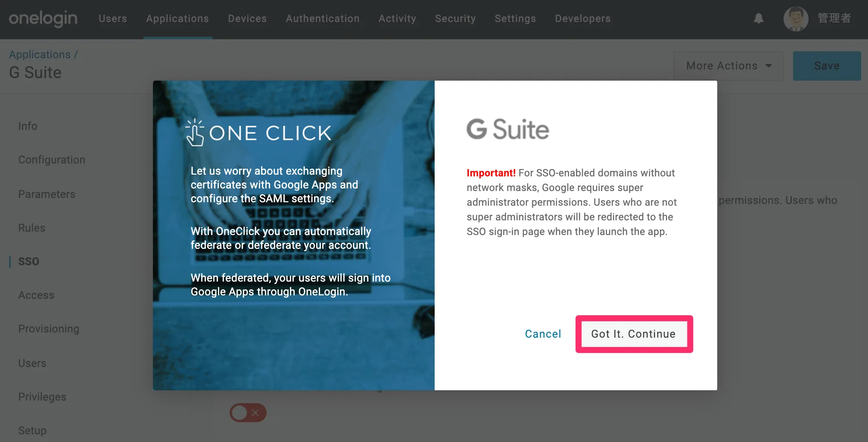
Task: Click the OneLogin logo
Action: 43,19
